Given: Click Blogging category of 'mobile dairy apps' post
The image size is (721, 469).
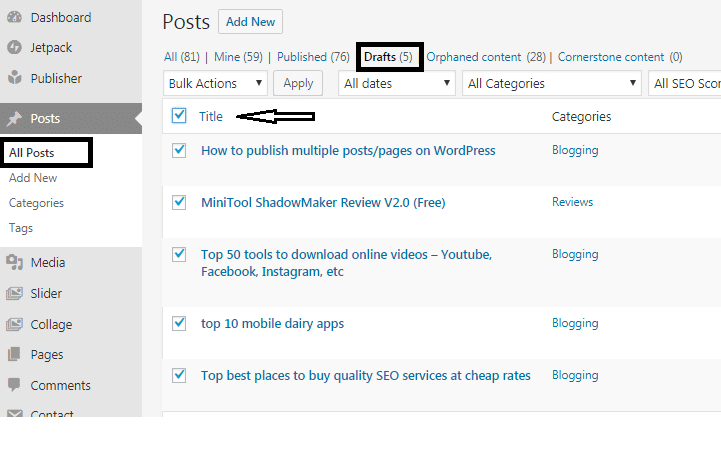Looking at the screenshot, I should (575, 323).
